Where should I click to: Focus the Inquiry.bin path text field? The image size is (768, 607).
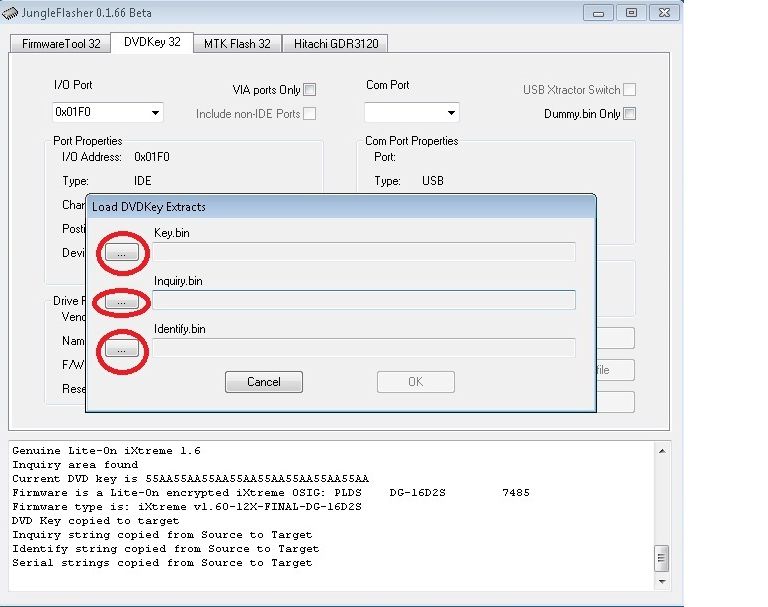[x=364, y=300]
